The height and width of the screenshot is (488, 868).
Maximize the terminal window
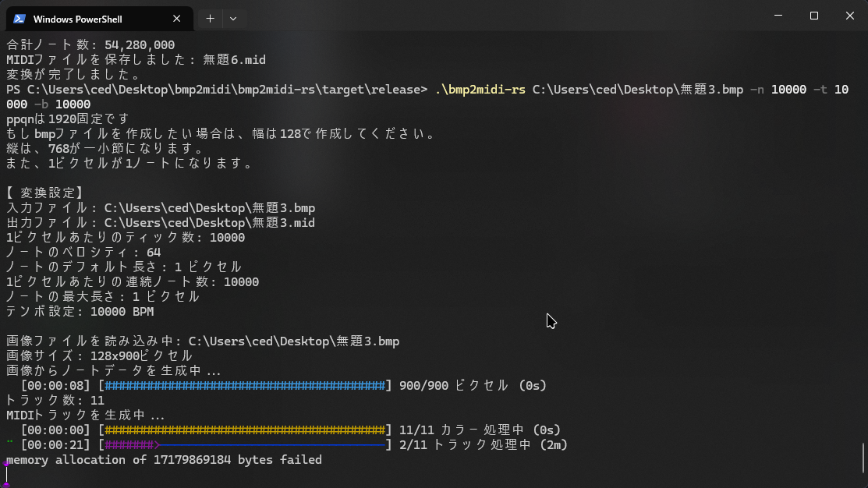814,16
